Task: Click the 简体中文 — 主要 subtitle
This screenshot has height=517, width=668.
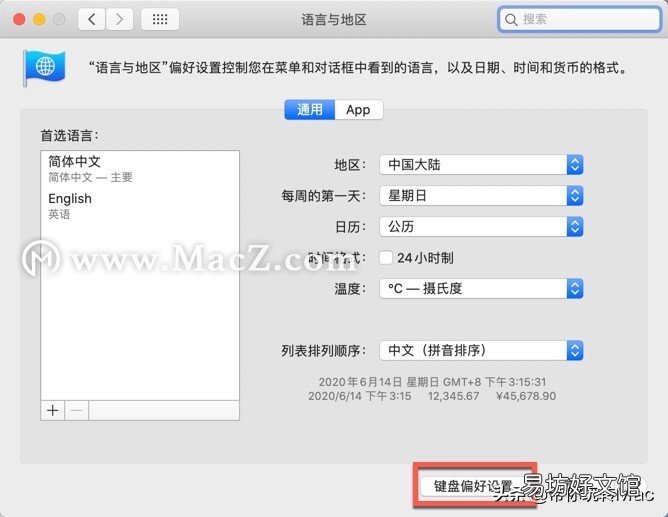Action: point(90,177)
